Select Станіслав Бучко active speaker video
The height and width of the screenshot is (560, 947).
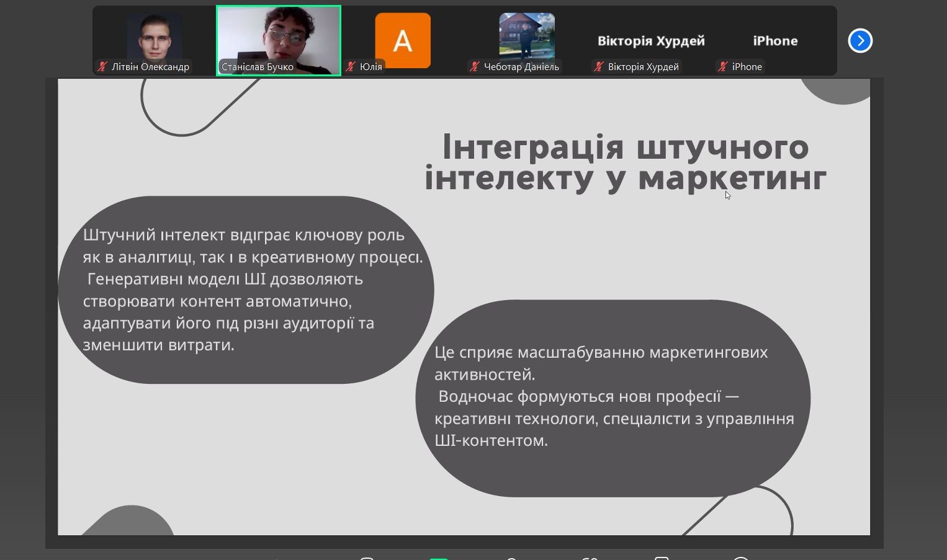point(279,40)
